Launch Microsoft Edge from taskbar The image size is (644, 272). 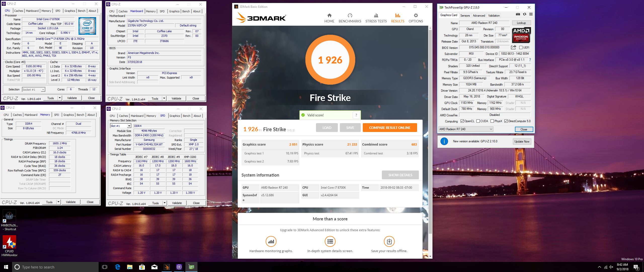coord(117,267)
